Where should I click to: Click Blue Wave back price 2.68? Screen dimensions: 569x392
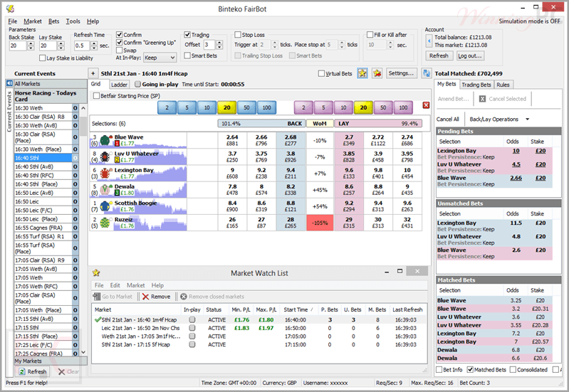[x=291, y=140]
